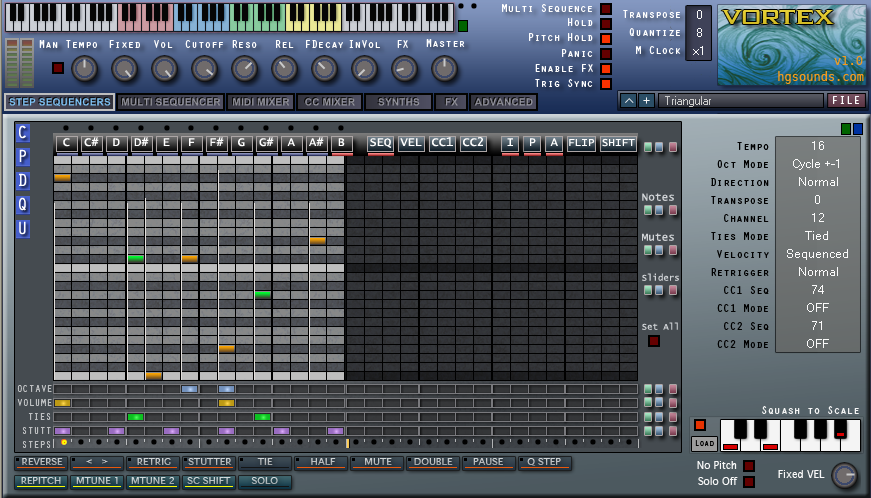Toggle the No Pitch checkbox
The width and height of the screenshot is (871, 498).
749,465
